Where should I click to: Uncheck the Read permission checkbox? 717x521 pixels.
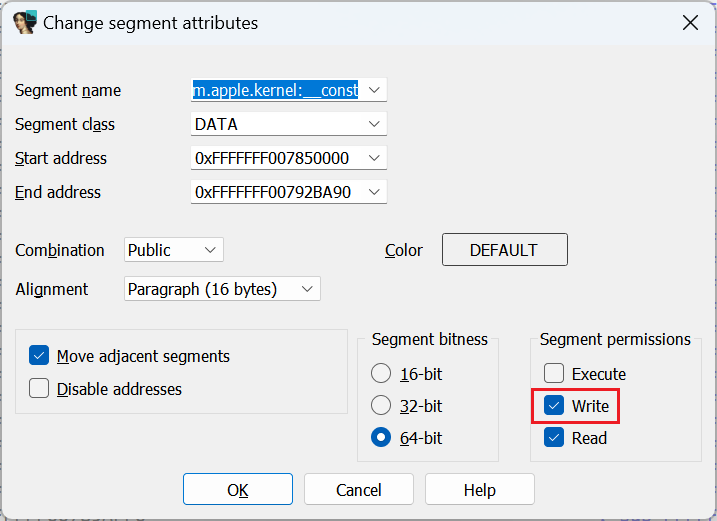click(x=554, y=438)
